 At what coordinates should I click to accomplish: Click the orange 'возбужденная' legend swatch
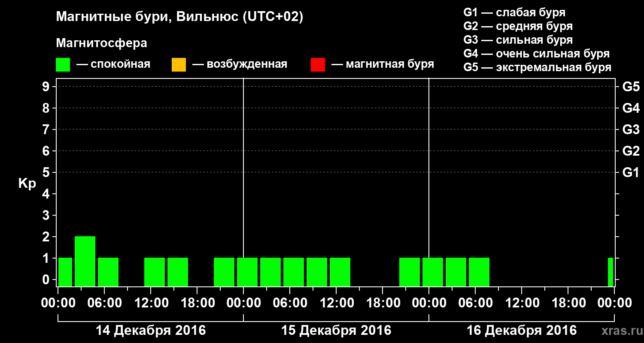pyautogui.click(x=179, y=65)
